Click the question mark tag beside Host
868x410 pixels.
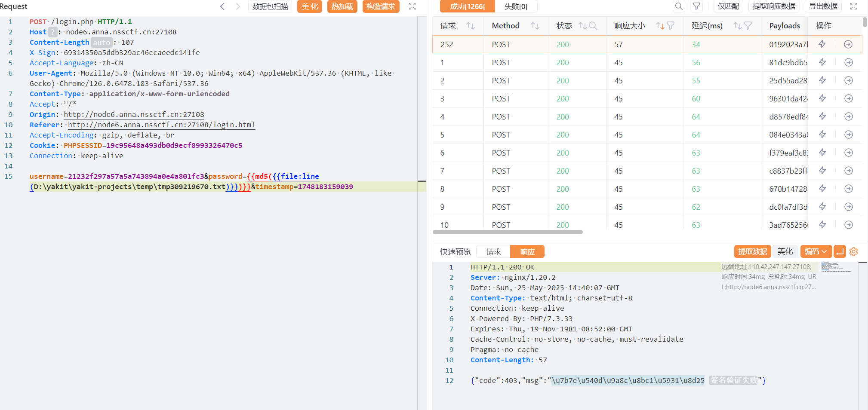pyautogui.click(x=52, y=32)
